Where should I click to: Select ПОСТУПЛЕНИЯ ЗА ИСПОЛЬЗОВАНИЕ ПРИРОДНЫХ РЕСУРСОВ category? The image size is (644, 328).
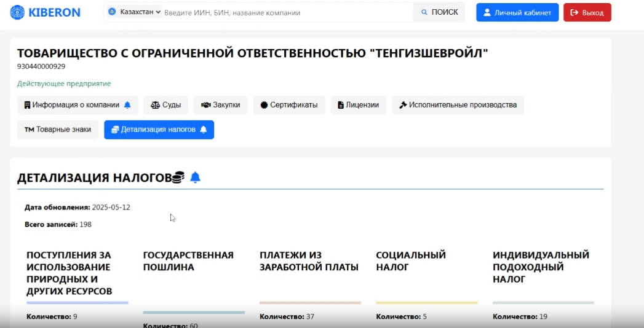(70, 273)
